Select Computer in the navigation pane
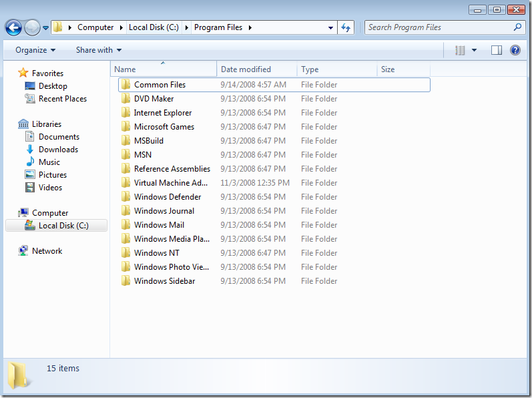 click(50, 213)
